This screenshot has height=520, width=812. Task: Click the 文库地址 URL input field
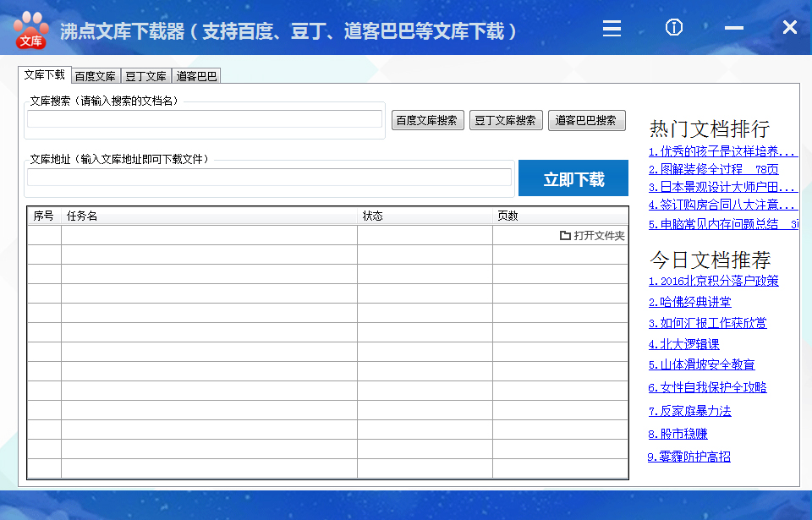click(x=269, y=177)
